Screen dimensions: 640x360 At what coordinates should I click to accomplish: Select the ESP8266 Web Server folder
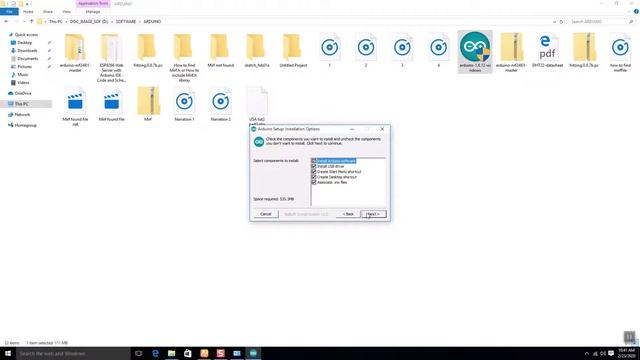pyautogui.click(x=111, y=58)
